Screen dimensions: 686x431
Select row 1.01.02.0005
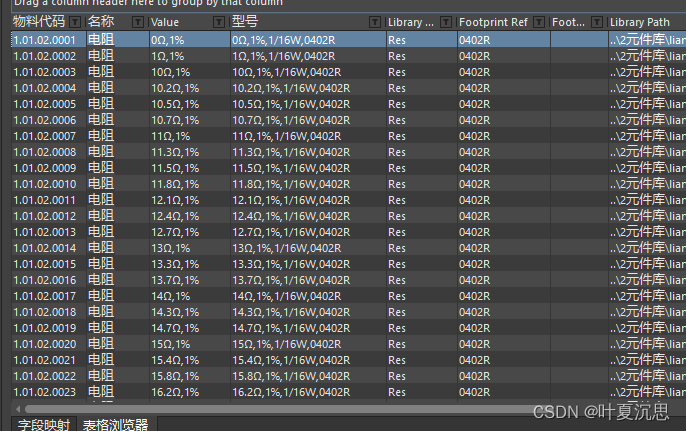[x=349, y=104]
